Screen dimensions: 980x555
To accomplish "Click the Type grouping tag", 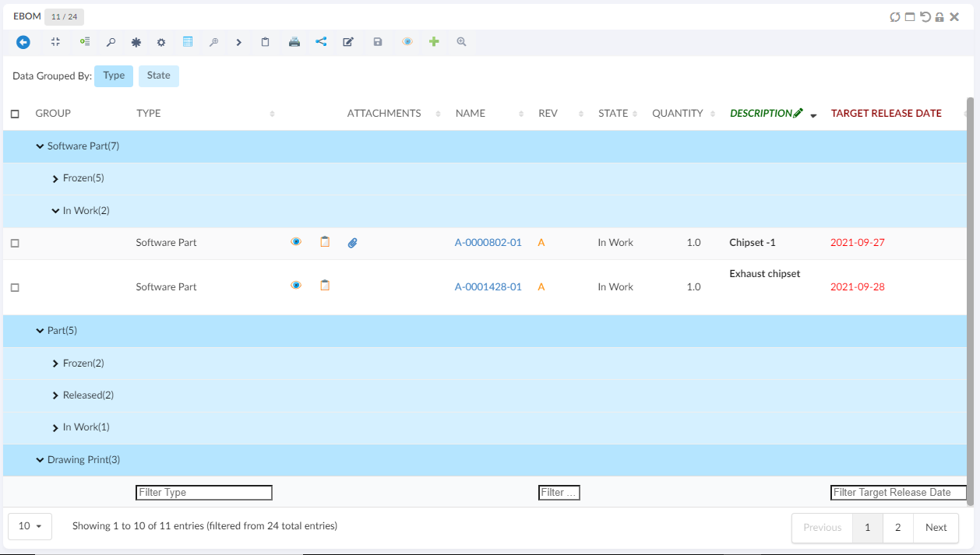I will (x=114, y=76).
